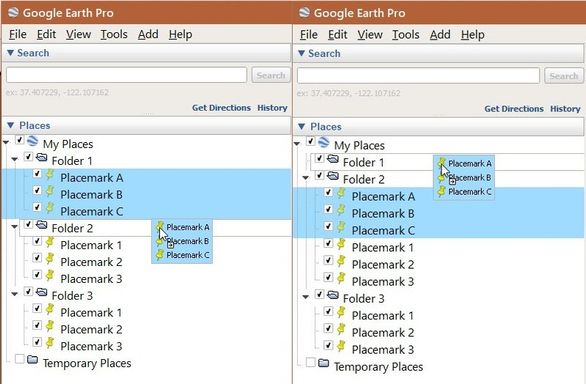The width and height of the screenshot is (586, 384).
Task: Click the Folder 2 icon in left panel
Action: pos(41,225)
